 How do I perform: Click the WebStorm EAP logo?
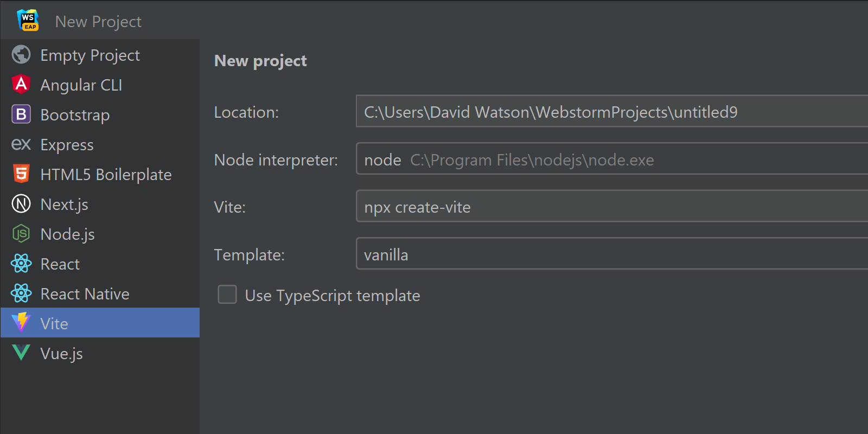pyautogui.click(x=28, y=20)
